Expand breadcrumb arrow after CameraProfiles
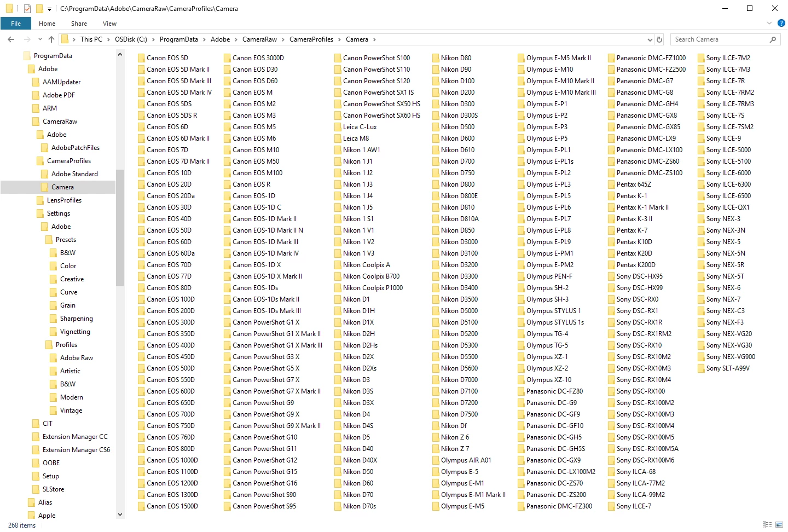The height and width of the screenshot is (532, 788). [340, 39]
